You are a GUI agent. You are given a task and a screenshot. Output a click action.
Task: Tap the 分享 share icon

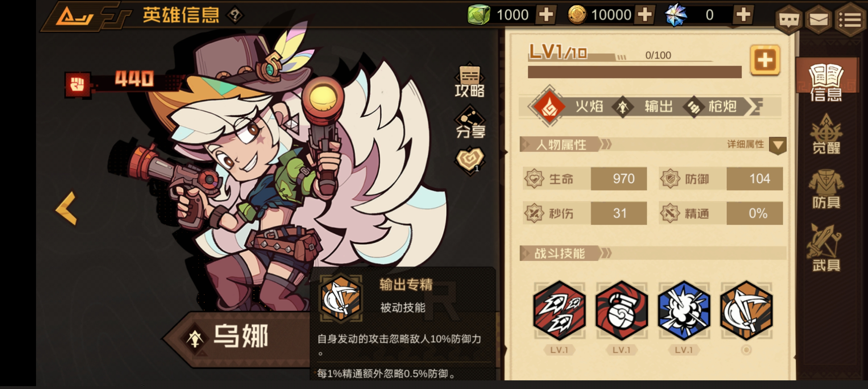pos(470,122)
